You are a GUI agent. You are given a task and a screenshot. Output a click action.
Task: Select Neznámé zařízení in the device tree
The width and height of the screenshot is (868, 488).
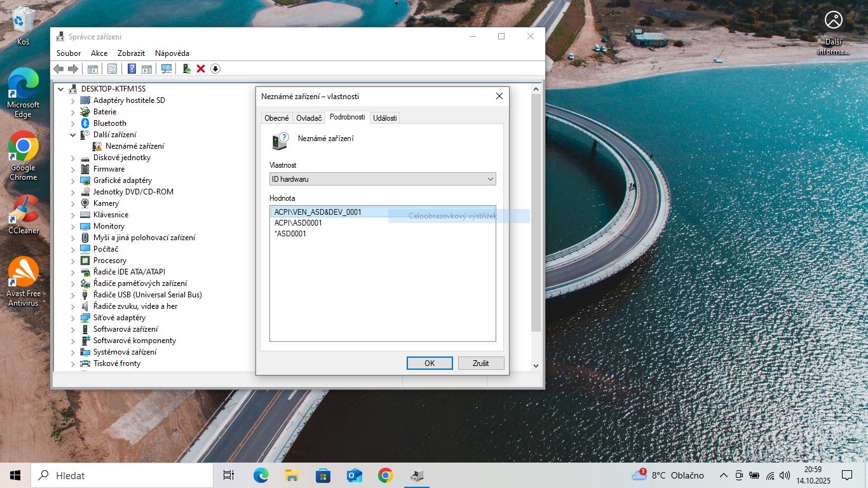135,146
